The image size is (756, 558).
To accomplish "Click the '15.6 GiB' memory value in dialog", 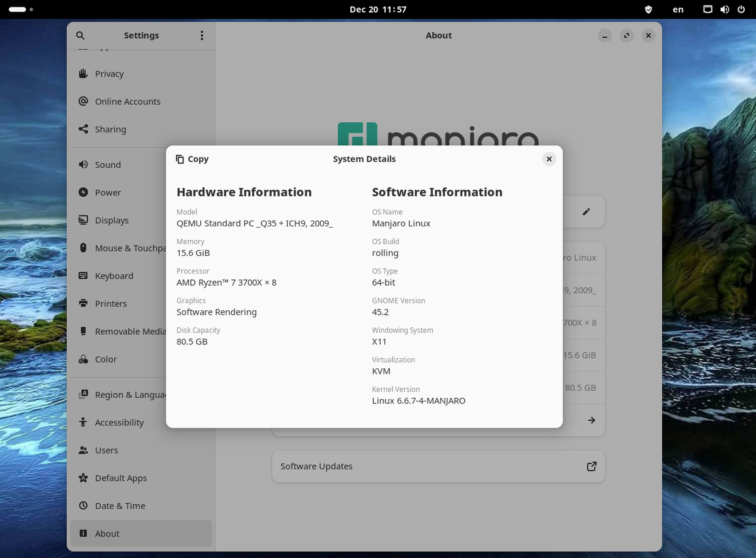I will pos(193,253).
